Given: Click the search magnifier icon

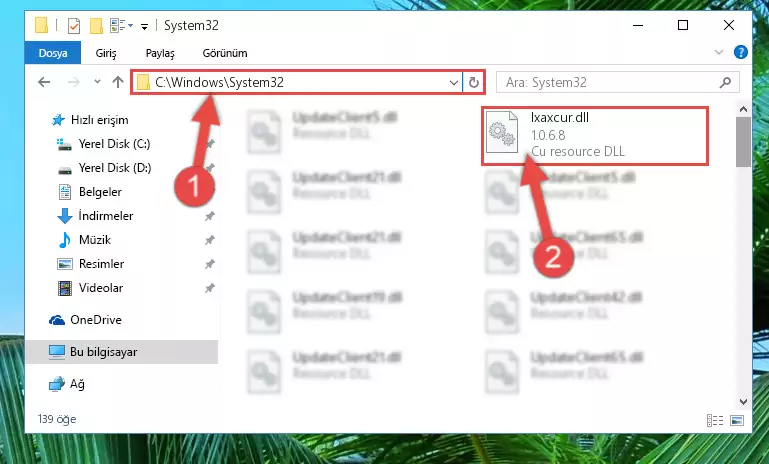Looking at the screenshot, I should pos(725,82).
